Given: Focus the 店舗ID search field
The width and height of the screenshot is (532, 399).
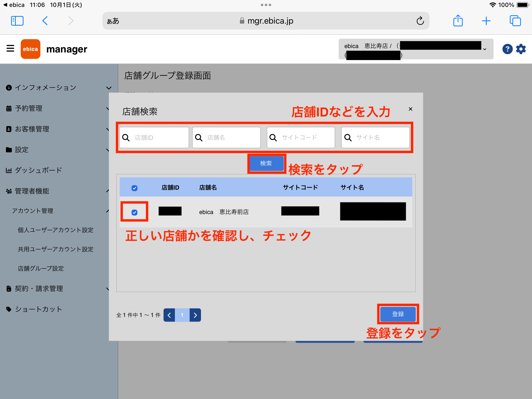Looking at the screenshot, I should [x=154, y=137].
